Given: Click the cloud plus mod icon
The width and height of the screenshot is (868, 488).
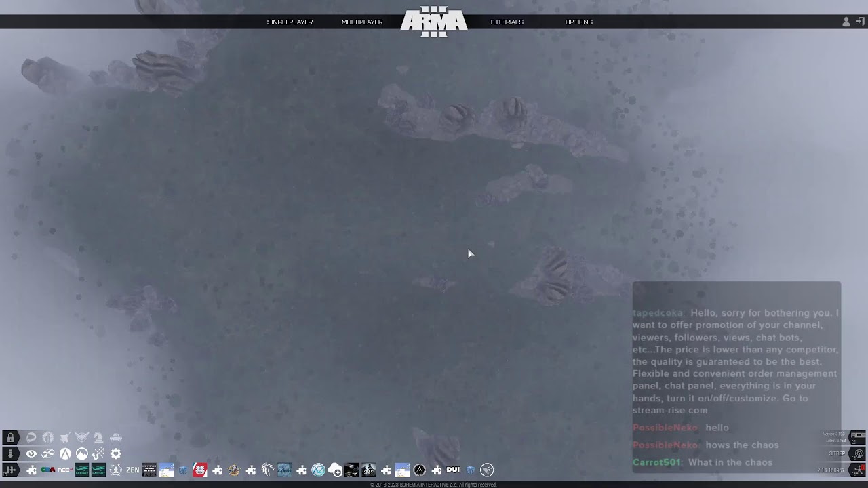Looking at the screenshot, I should (335, 470).
